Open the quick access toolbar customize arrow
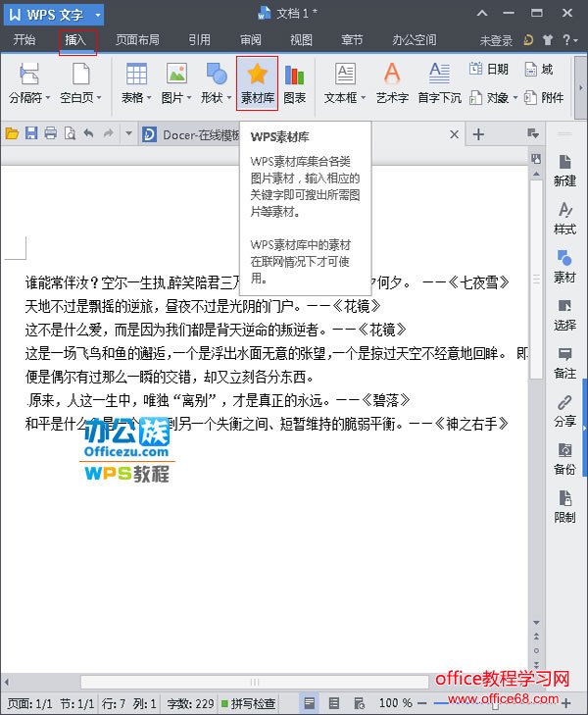588x715 pixels. [x=128, y=133]
